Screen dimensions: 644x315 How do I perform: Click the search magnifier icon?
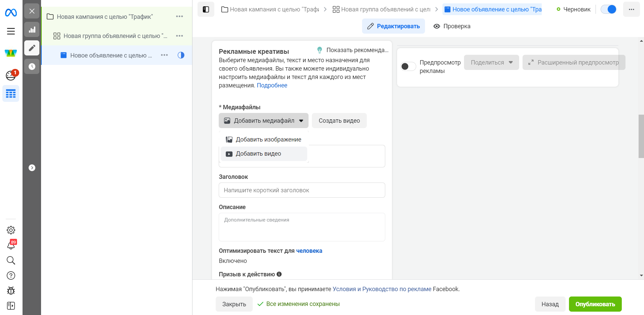point(11,260)
